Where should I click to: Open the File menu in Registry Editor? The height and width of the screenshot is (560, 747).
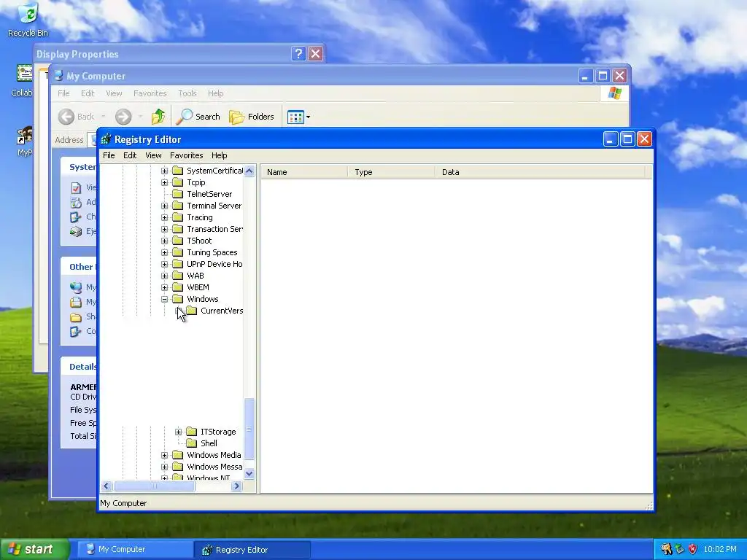pyautogui.click(x=109, y=155)
